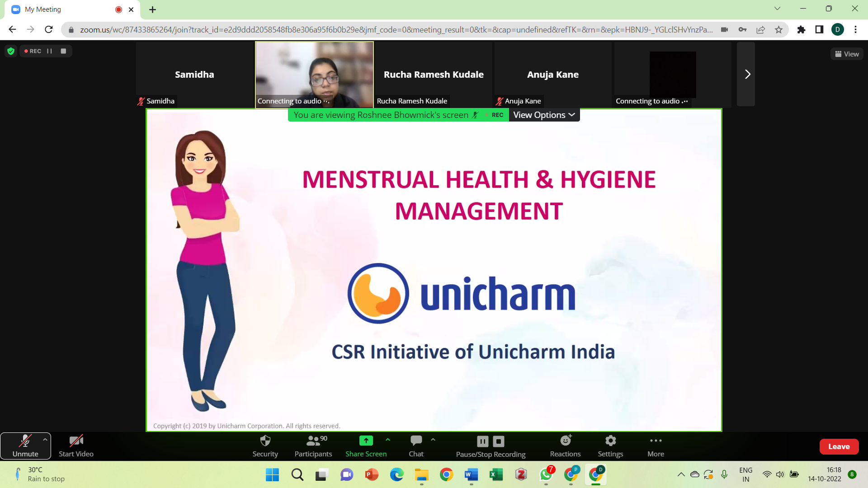
Task: Click the green encryption shield icon
Action: click(11, 51)
